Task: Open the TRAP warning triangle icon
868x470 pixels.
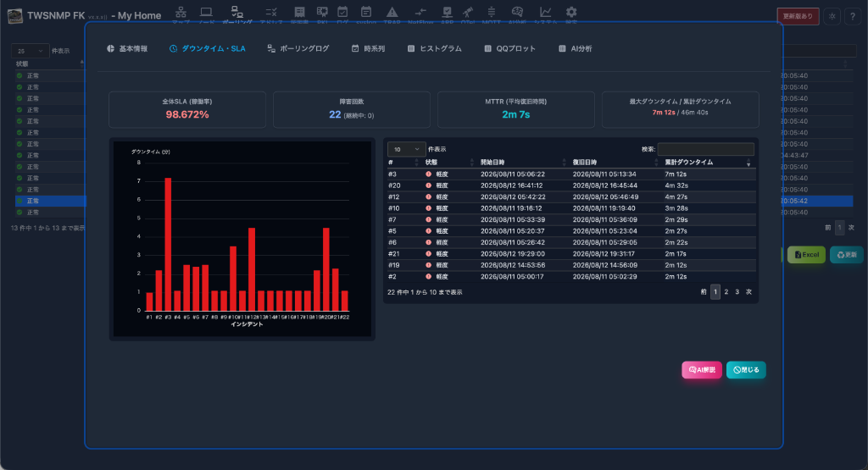Action: (x=392, y=12)
